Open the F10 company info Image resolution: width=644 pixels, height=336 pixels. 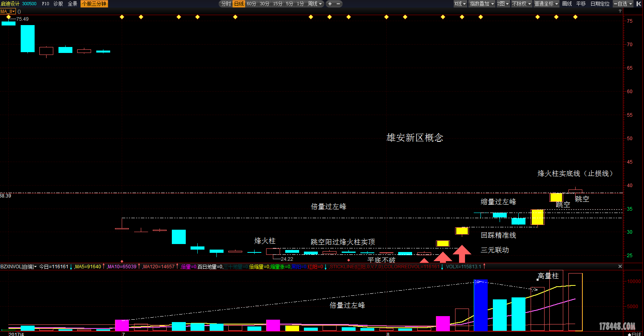pos(45,4)
